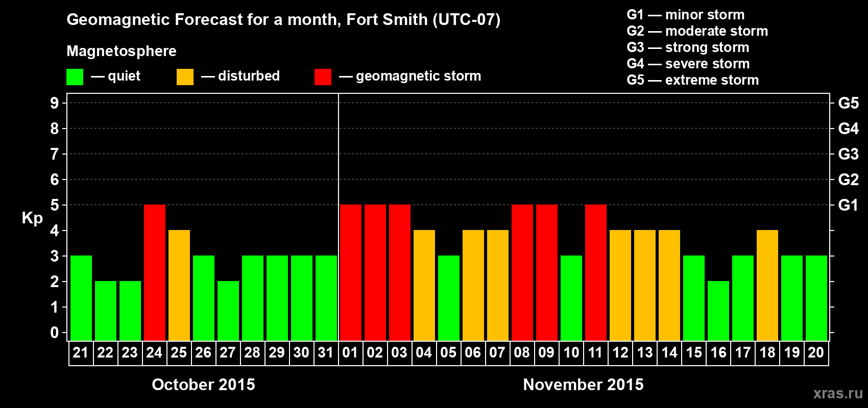Click the date label 26 on axis
Viewport: 868px width, 408px height.
(203, 352)
